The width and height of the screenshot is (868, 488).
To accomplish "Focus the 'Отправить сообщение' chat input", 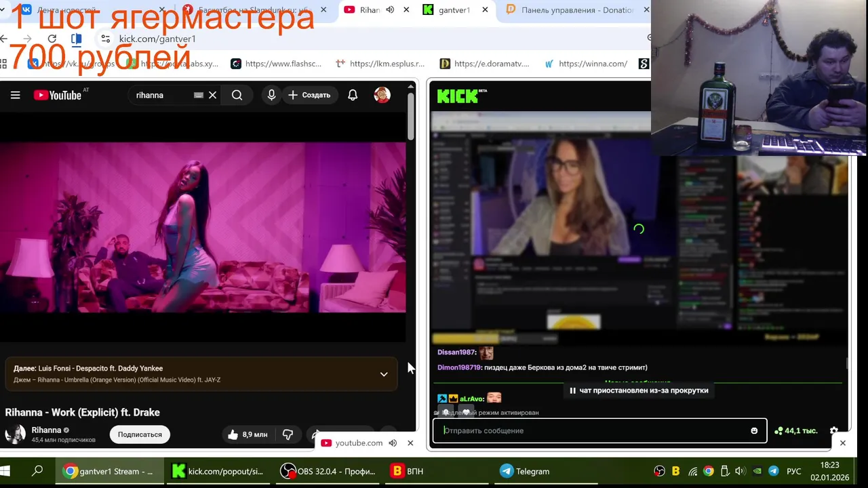I will pos(599,430).
